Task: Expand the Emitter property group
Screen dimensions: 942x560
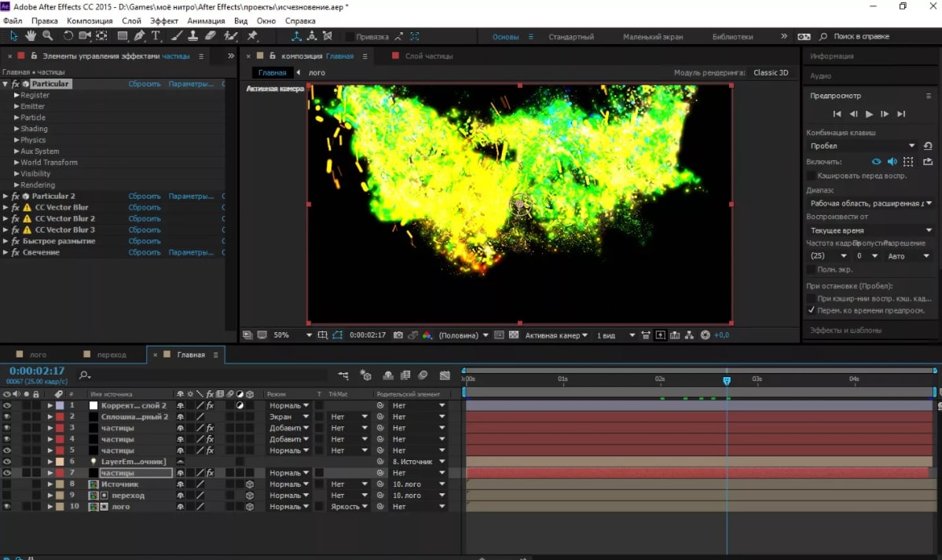Action: pyautogui.click(x=16, y=107)
